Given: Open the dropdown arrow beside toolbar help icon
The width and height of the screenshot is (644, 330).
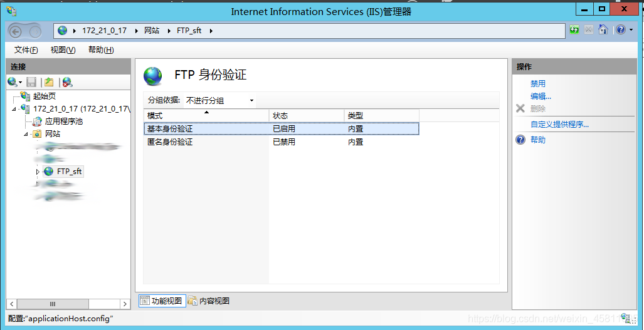Looking at the screenshot, I should pos(631,30).
